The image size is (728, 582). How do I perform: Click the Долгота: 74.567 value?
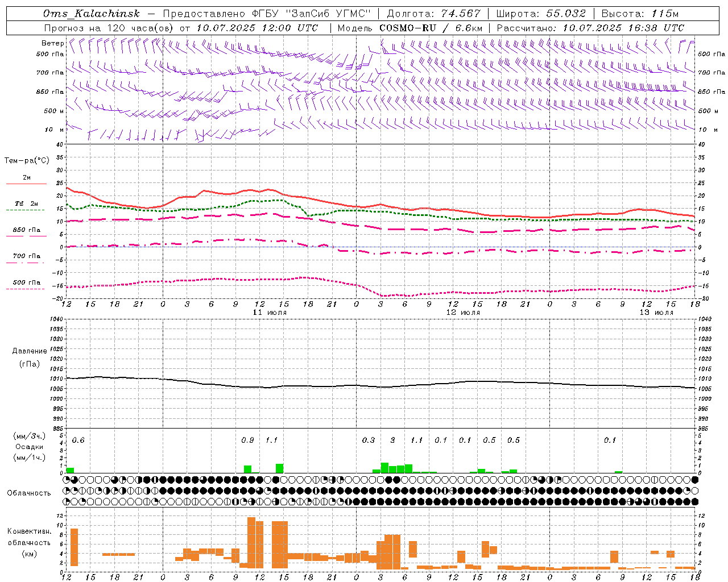(x=434, y=14)
